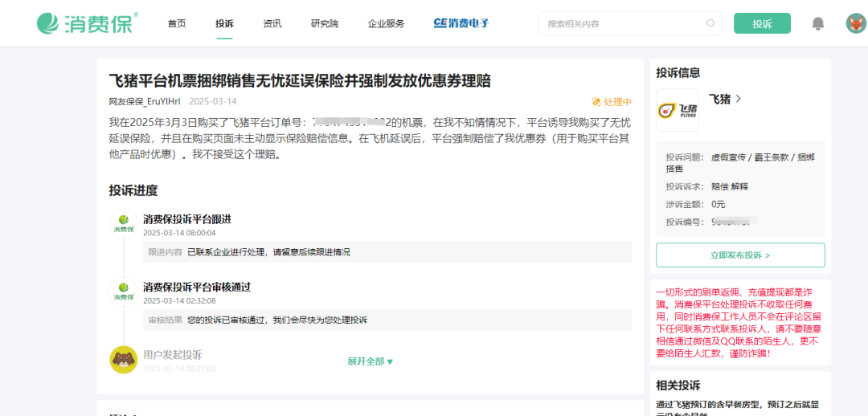Click the 已联系企业进行处理 follow-up text
Screen dimensions: 868x416
click(269, 251)
